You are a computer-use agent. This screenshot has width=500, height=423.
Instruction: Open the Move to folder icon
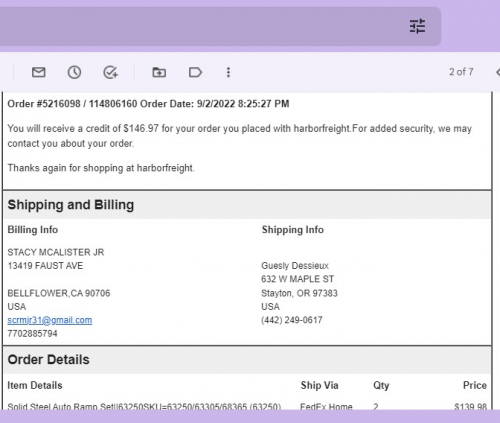pyautogui.click(x=159, y=72)
